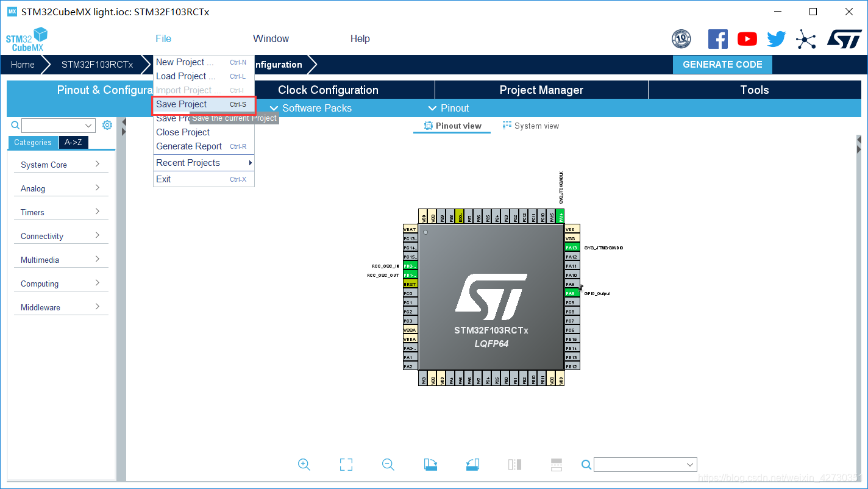Image resolution: width=868 pixels, height=489 pixels.
Task: Zoom in on the pinout diagram
Action: click(304, 464)
